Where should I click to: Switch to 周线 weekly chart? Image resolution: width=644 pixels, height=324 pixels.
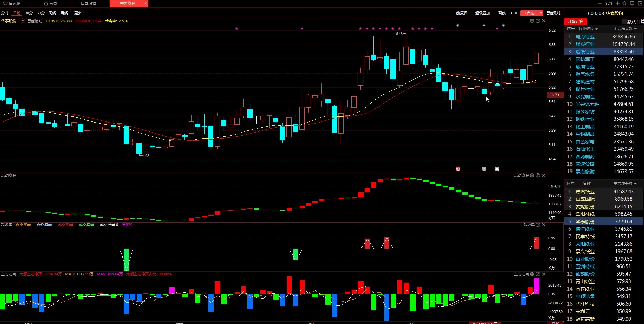(52, 13)
